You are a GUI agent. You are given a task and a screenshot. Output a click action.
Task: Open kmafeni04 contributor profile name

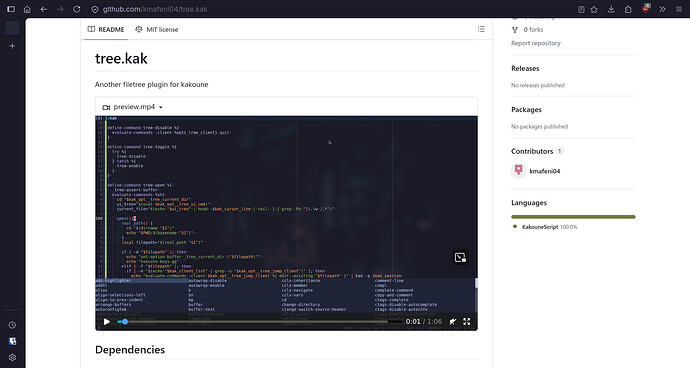545,171
